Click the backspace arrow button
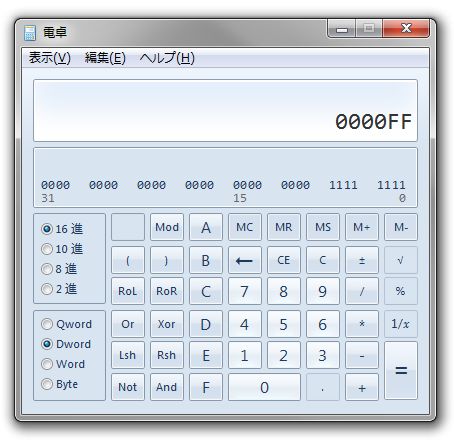The height and width of the screenshot is (440, 454). point(245,260)
